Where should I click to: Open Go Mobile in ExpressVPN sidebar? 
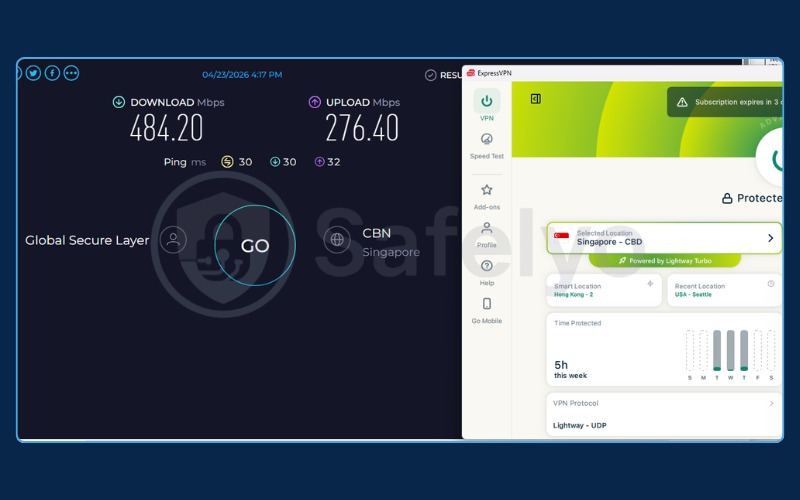[x=487, y=311]
